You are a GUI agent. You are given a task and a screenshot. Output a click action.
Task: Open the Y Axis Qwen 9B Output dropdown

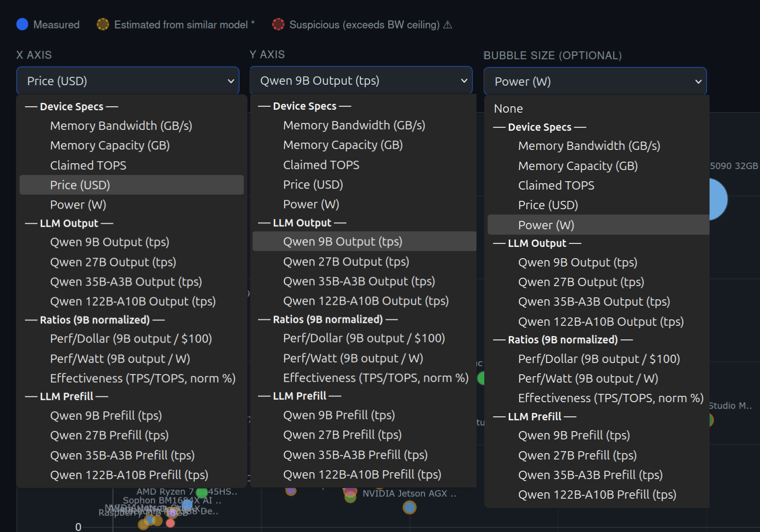pos(361,81)
